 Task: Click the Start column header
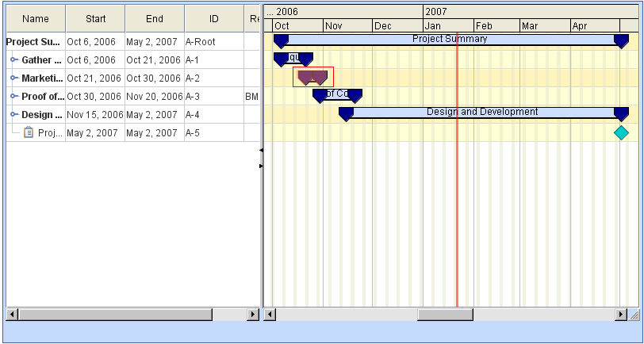94,18
